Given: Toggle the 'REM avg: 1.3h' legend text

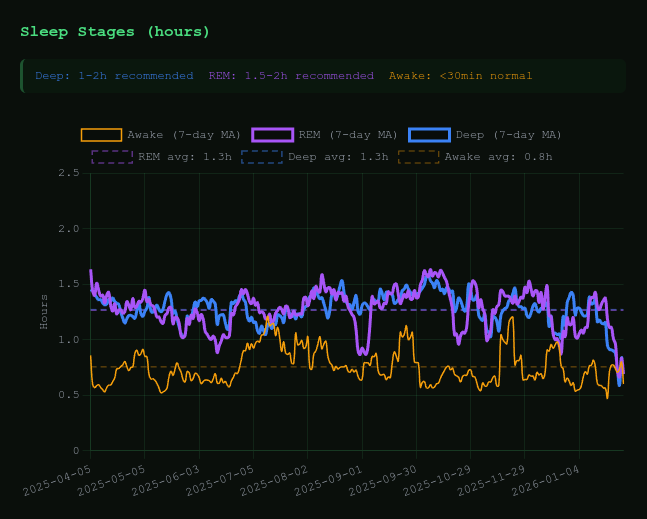Looking at the screenshot, I should pyautogui.click(x=185, y=157).
